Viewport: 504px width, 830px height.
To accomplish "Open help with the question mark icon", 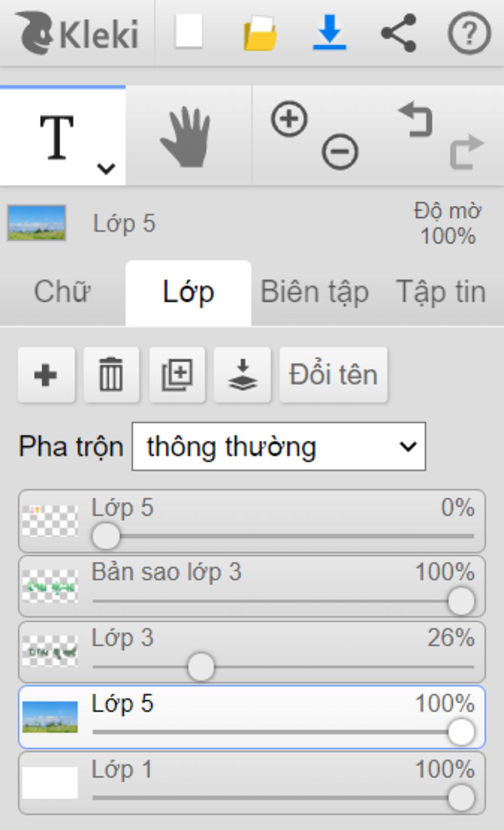I will [x=469, y=33].
